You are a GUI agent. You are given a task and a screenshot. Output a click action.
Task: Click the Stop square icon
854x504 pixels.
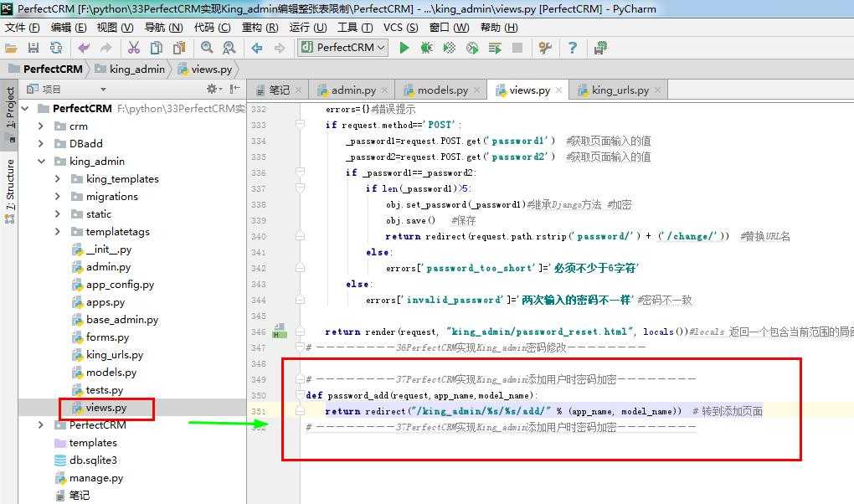[x=517, y=48]
